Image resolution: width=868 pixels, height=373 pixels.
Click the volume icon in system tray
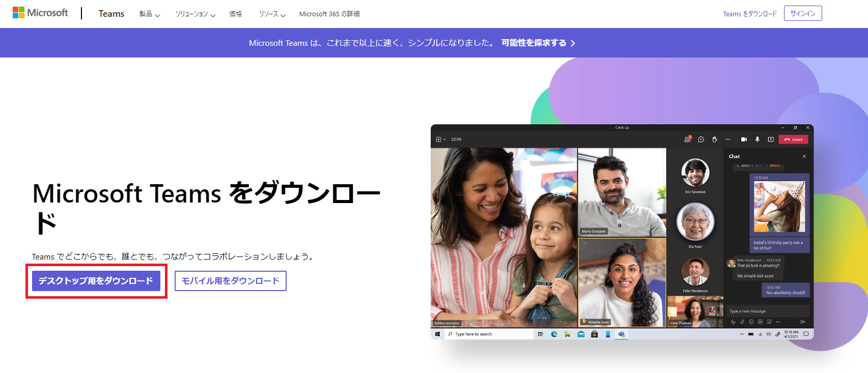click(769, 334)
